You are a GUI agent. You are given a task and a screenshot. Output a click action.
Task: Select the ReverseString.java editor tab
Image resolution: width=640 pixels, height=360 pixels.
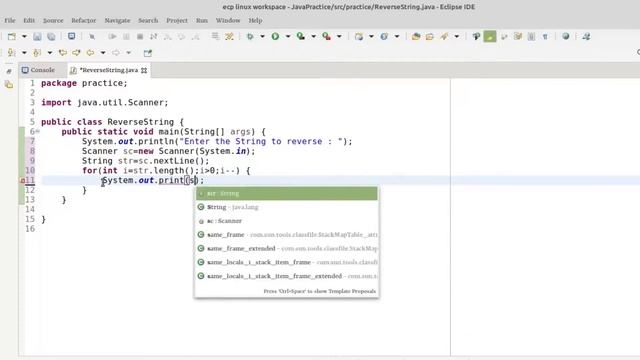point(109,70)
